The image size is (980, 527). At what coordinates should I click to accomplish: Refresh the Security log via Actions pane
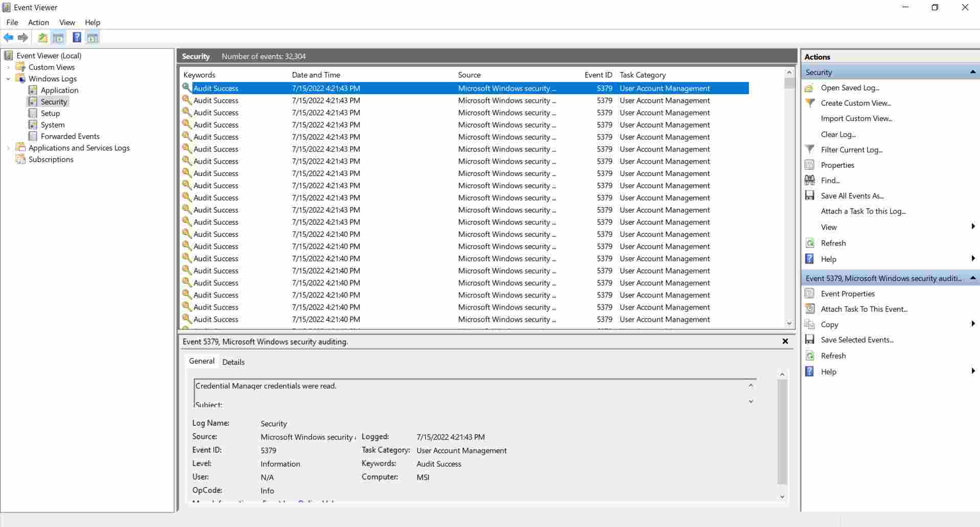pyautogui.click(x=832, y=243)
